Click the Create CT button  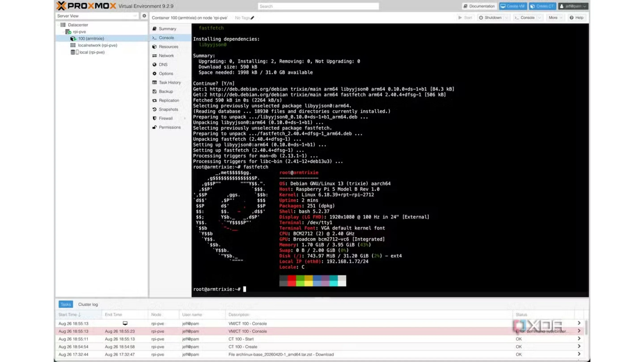[542, 6]
